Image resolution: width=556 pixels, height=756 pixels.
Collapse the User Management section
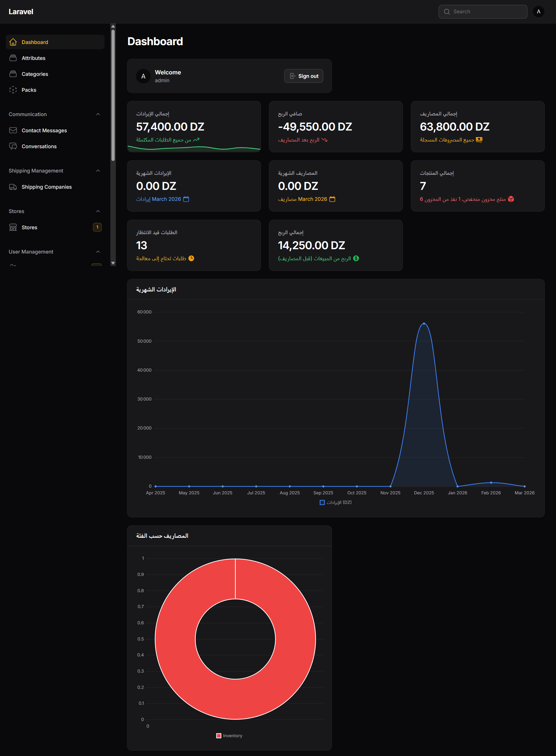click(98, 251)
